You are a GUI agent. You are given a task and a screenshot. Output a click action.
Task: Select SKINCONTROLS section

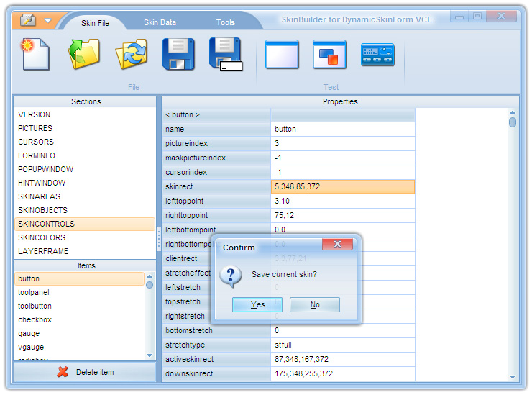click(x=85, y=224)
